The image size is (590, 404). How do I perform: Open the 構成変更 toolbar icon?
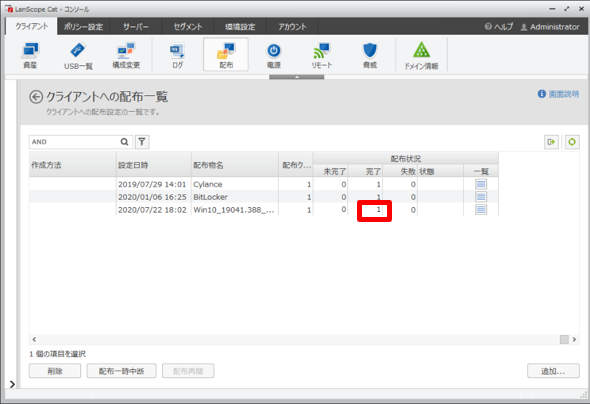pos(126,55)
